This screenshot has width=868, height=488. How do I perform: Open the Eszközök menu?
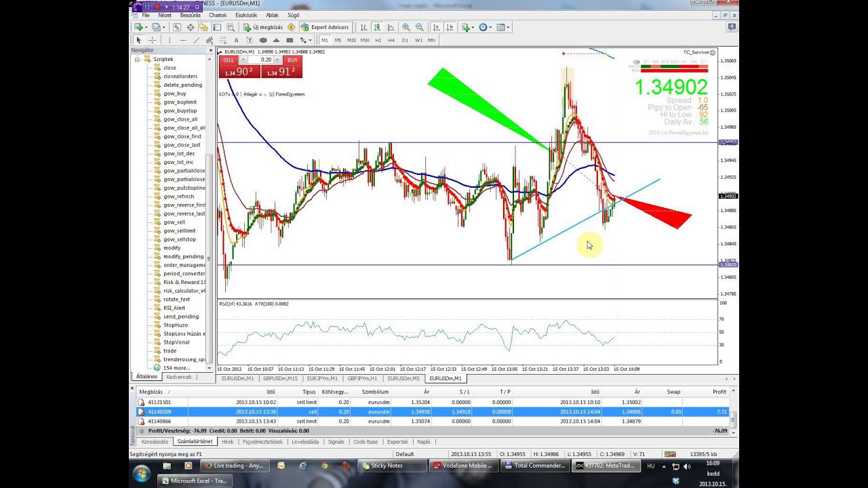pos(246,15)
